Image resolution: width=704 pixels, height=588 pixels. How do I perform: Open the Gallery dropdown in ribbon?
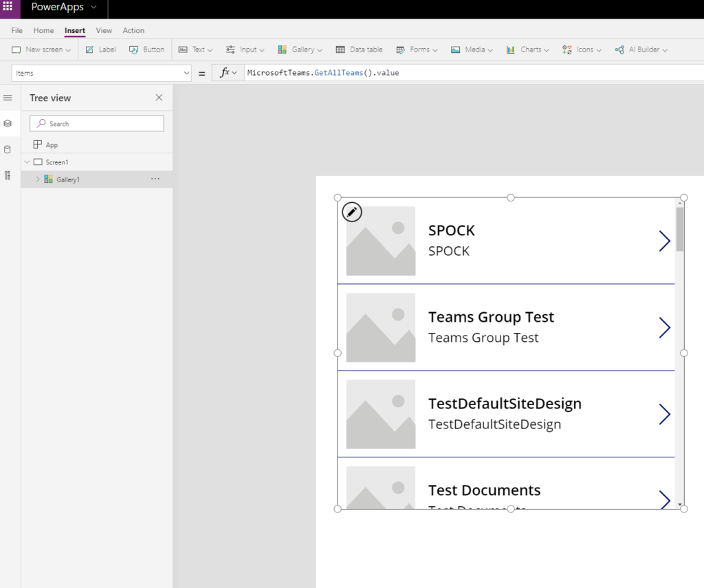pos(300,50)
